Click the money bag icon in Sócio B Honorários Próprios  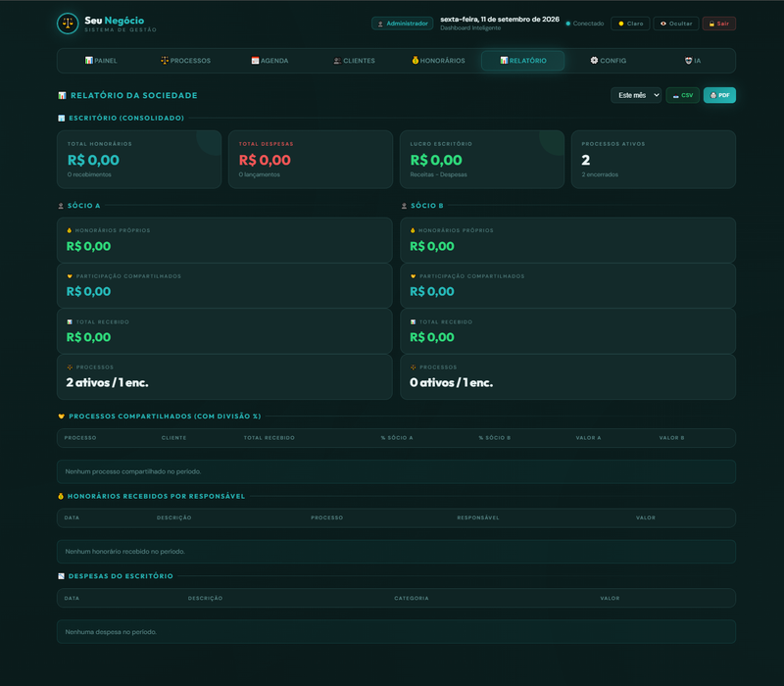(x=413, y=230)
